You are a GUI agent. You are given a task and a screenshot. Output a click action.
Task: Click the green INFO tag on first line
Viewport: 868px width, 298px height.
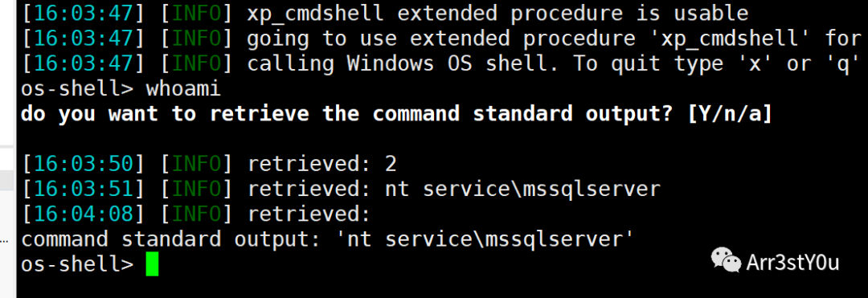point(196,14)
